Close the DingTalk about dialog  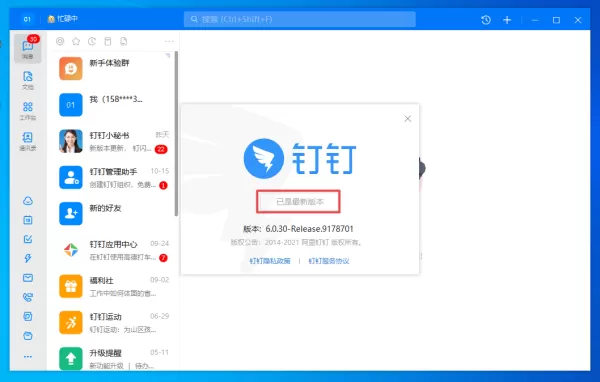click(408, 119)
